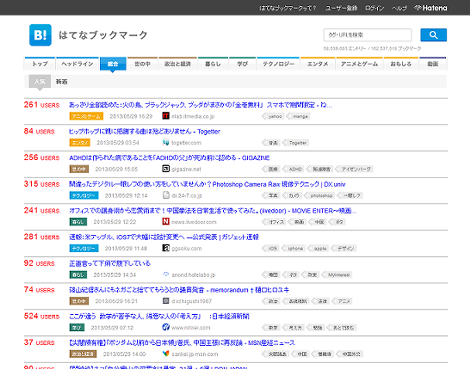Open the ヘッドライン tab
This screenshot has height=369, width=470.
[x=77, y=64]
